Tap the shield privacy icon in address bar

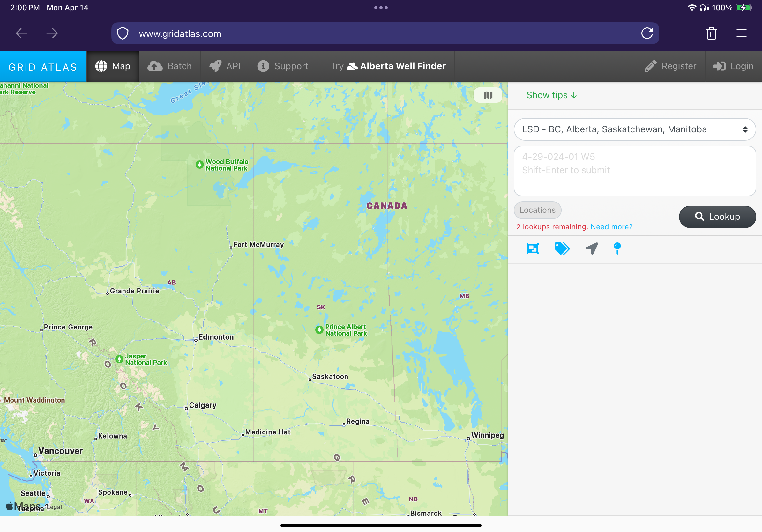pyautogui.click(x=123, y=33)
